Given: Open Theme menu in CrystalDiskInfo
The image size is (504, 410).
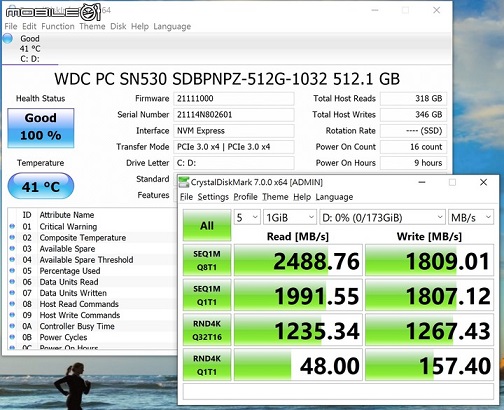Looking at the screenshot, I should 92,26.
